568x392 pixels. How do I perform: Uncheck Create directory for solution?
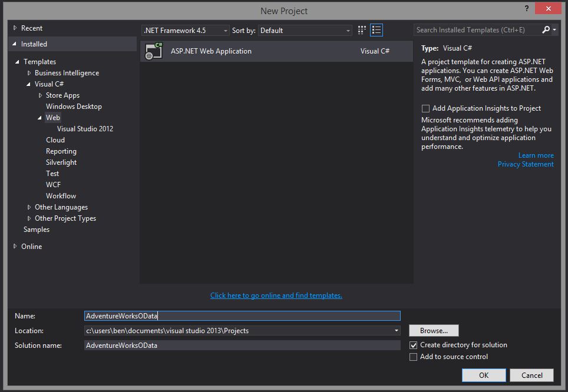click(x=413, y=345)
